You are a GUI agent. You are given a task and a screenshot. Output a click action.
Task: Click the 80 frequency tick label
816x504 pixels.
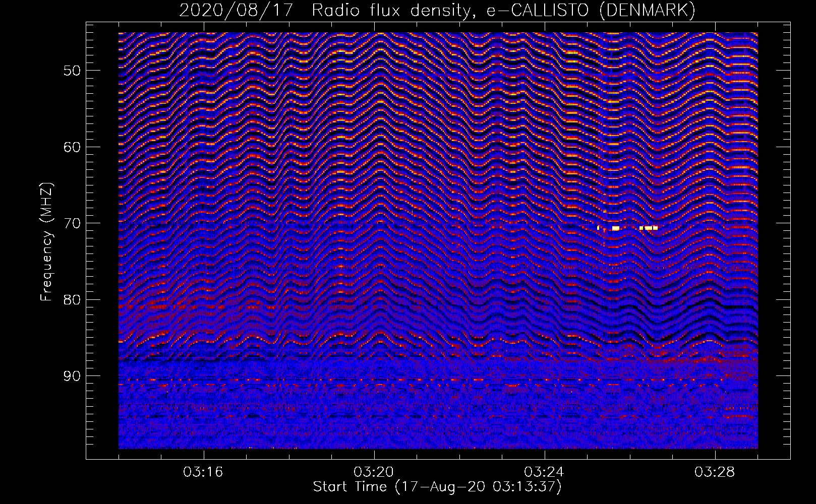click(72, 300)
